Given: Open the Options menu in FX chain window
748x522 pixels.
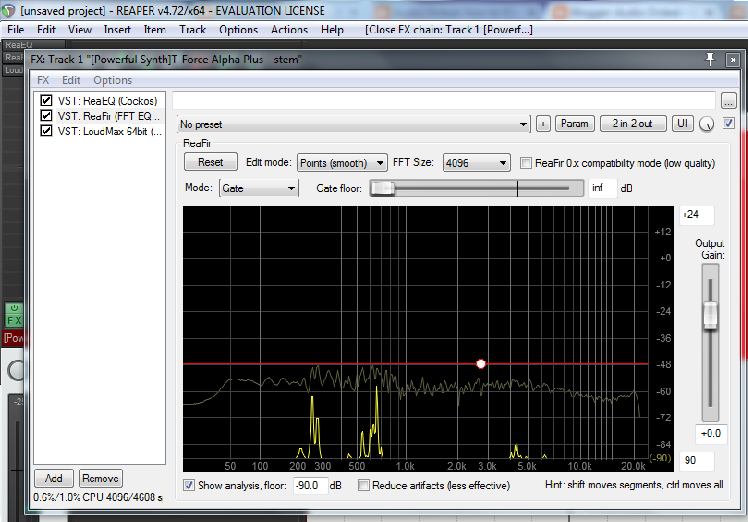Looking at the screenshot, I should (x=113, y=80).
